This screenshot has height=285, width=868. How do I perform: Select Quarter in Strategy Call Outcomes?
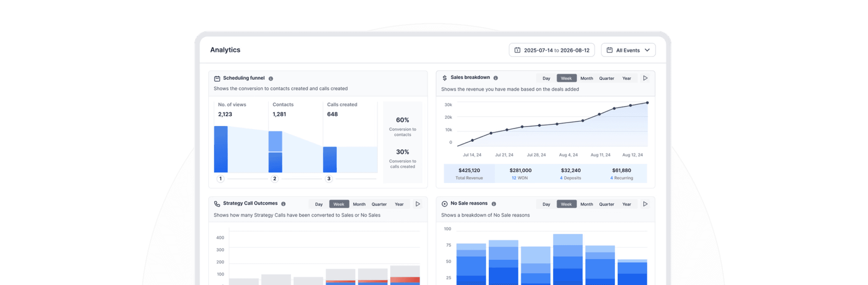(379, 204)
